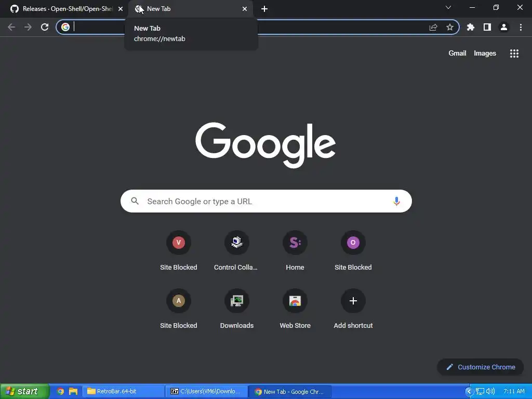Viewport: 532px width, 399px height.
Task: Open the Gmail link
Action: tap(457, 54)
